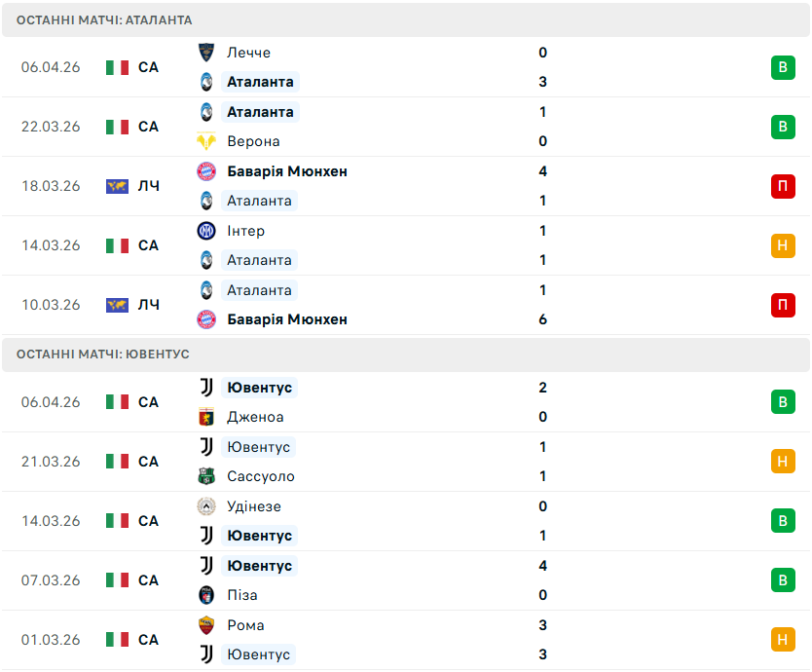The height and width of the screenshot is (672, 812).
Task: Open team link Верона
Action: (253, 141)
